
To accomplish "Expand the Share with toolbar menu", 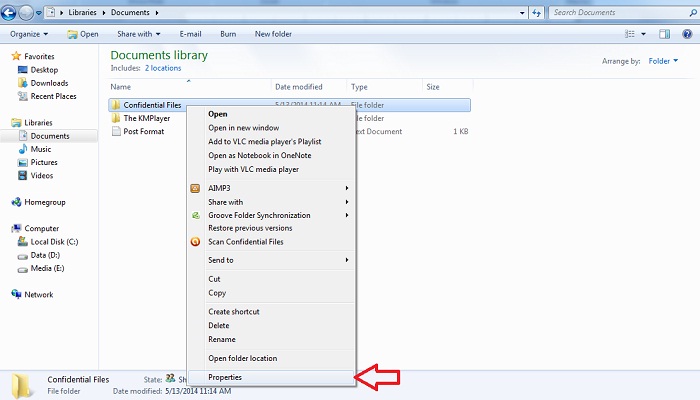I will coord(138,34).
